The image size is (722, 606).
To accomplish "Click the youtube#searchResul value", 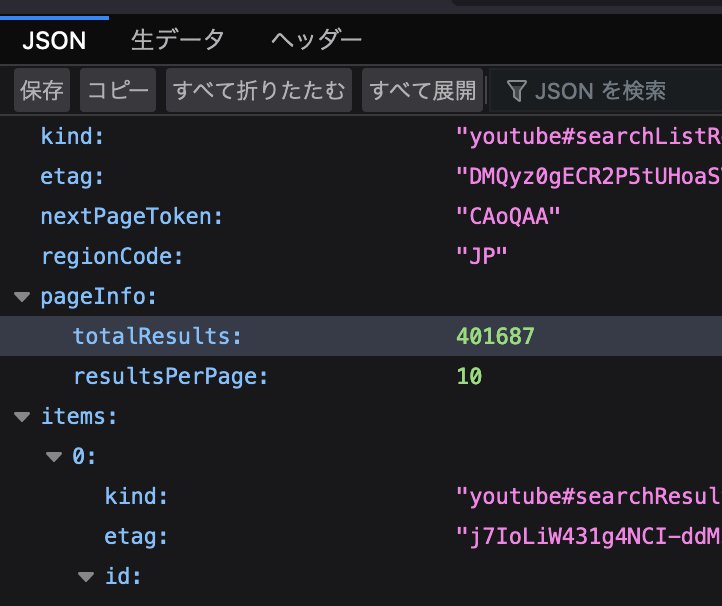I will tap(589, 496).
